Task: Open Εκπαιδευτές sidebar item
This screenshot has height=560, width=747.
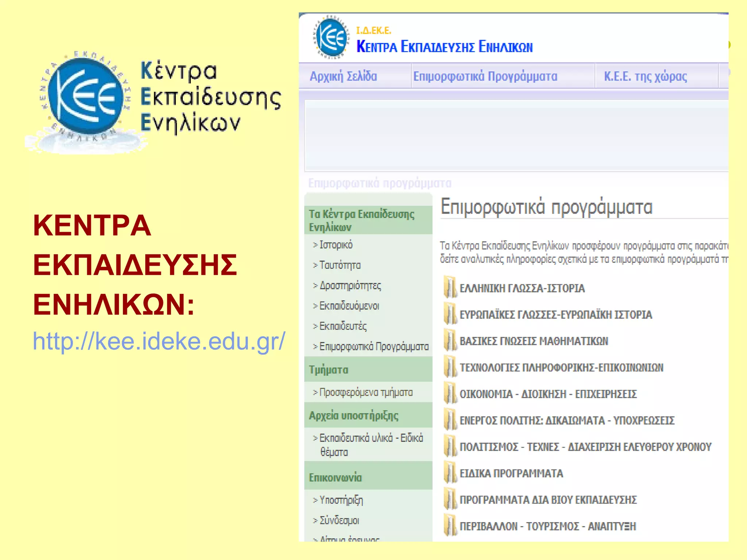Action: pyautogui.click(x=343, y=326)
